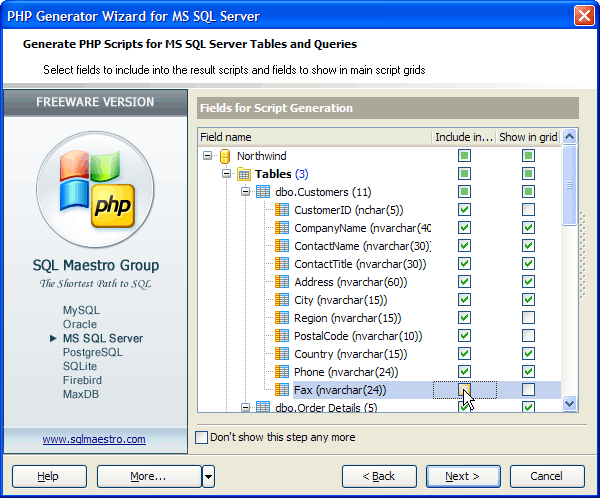The width and height of the screenshot is (600, 498).
Task: Click the Northwind database icon
Action: pos(225,156)
